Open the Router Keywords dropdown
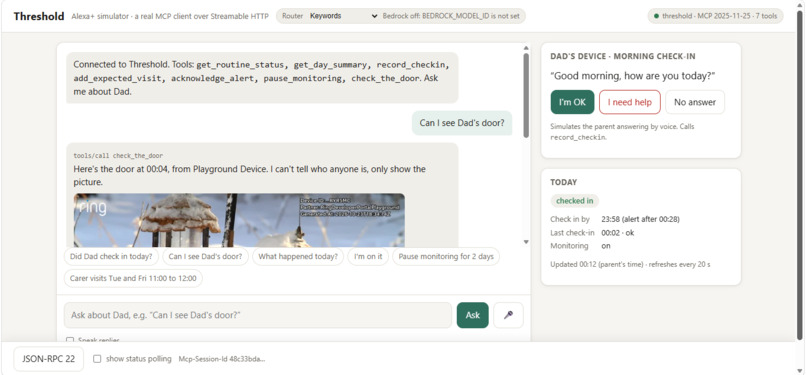The image size is (806, 375). tap(343, 16)
